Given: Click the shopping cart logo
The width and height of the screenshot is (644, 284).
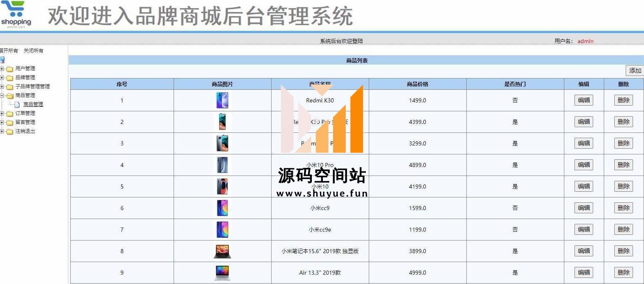Looking at the screenshot, I should coord(16,14).
